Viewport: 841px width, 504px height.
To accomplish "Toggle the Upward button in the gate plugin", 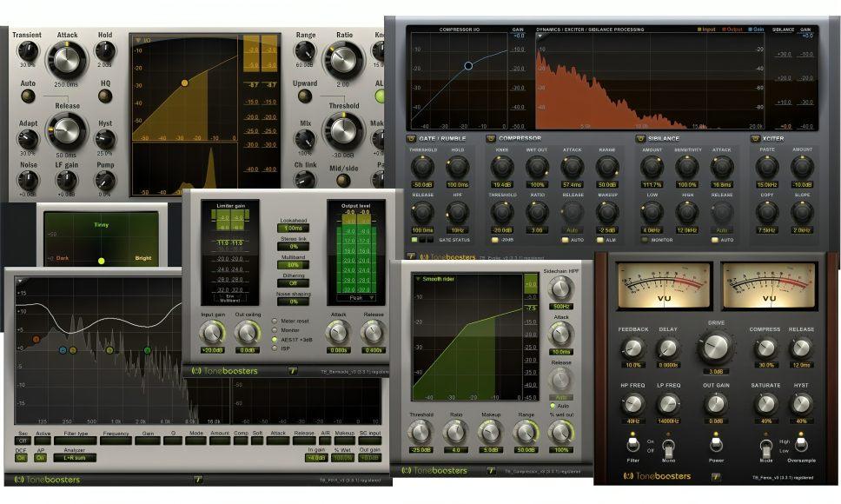I will [304, 96].
